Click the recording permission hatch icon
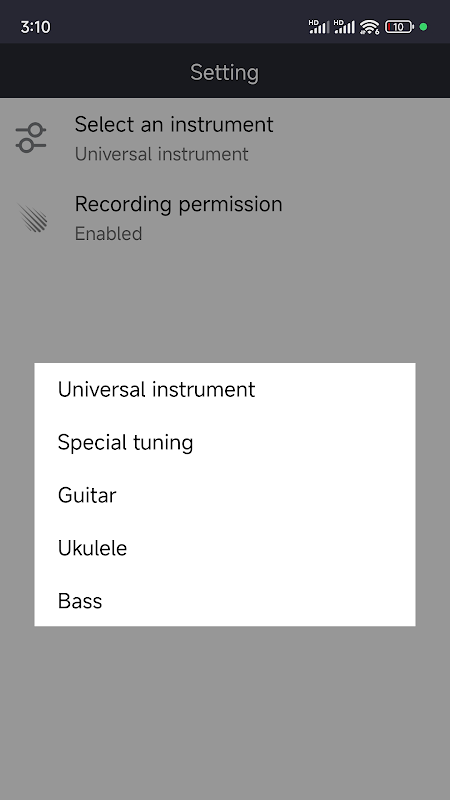The image size is (450, 800). (33, 218)
